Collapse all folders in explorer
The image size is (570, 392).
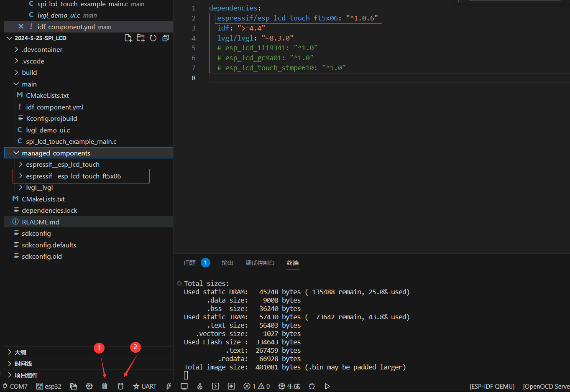(x=166, y=38)
